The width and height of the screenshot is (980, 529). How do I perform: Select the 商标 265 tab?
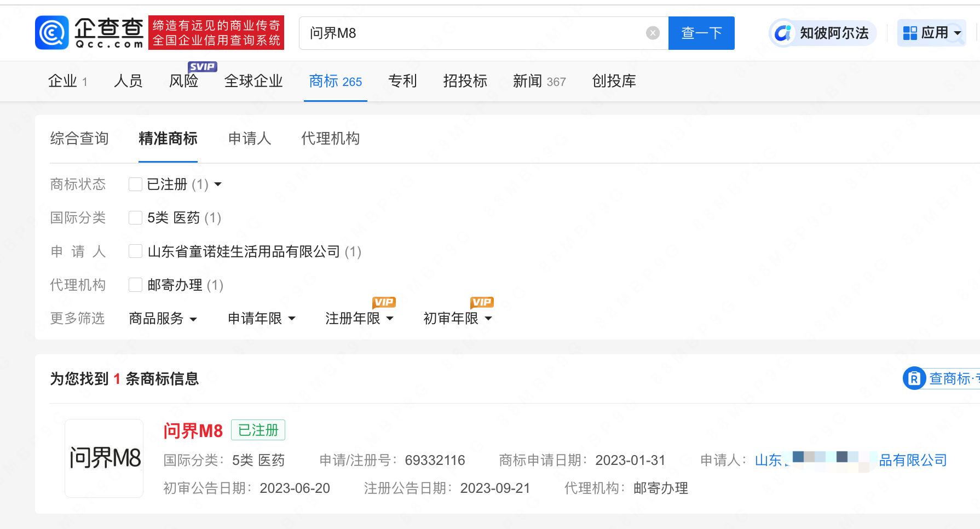336,81
